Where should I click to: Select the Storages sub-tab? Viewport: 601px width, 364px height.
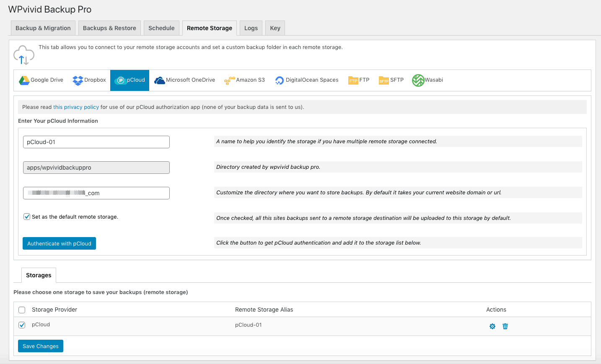[39, 275]
